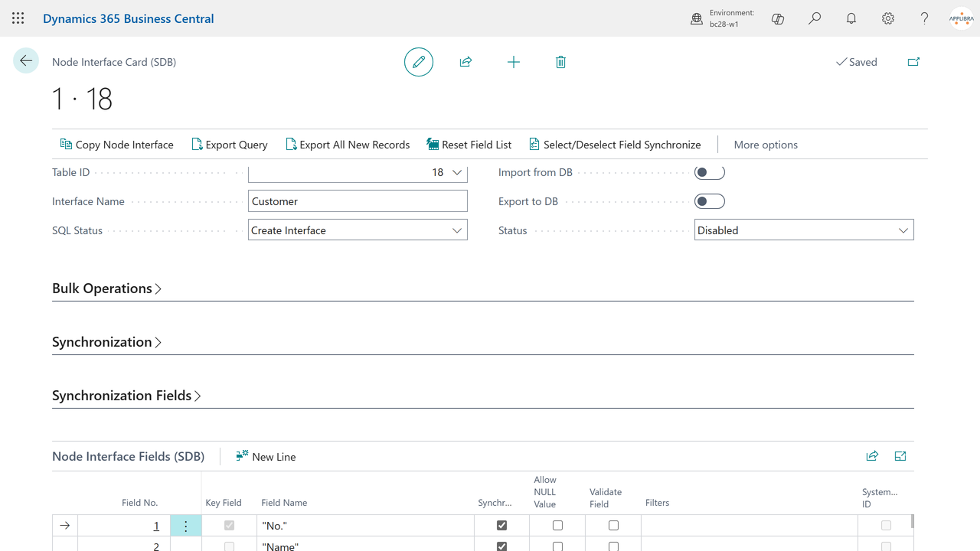Open notifications bell

click(x=851, y=18)
